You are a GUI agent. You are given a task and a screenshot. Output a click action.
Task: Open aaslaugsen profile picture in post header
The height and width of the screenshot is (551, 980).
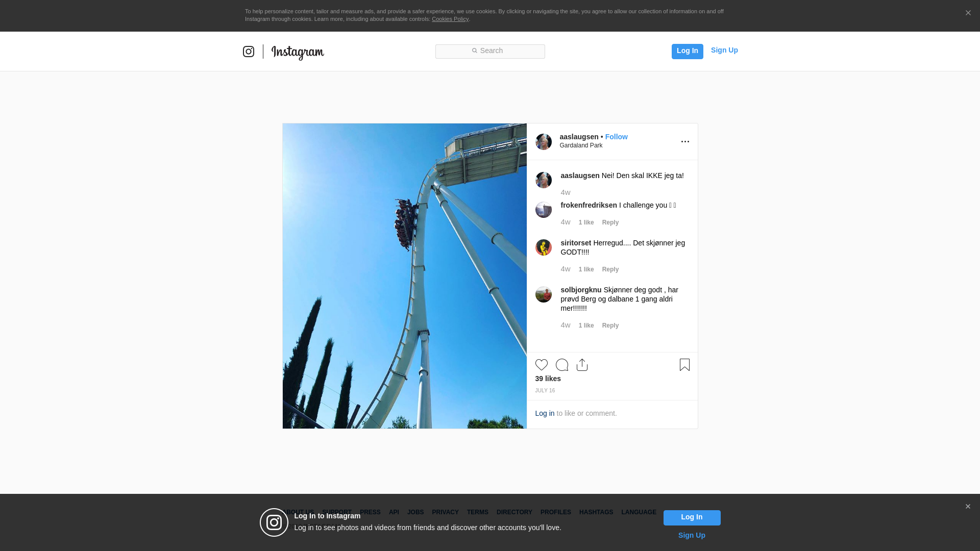544,142
